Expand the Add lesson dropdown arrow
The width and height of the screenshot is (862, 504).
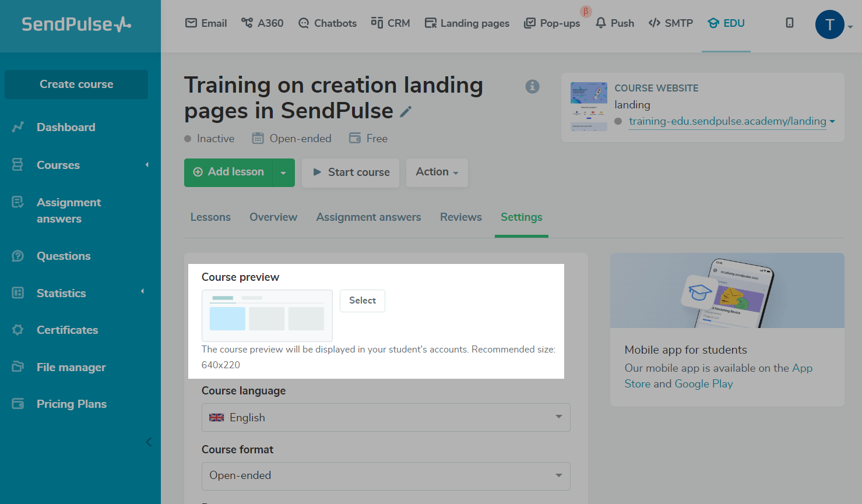(x=283, y=173)
